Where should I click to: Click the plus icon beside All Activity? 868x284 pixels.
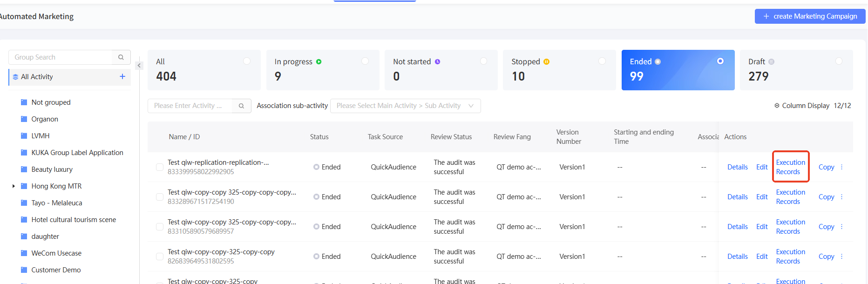coord(122,76)
